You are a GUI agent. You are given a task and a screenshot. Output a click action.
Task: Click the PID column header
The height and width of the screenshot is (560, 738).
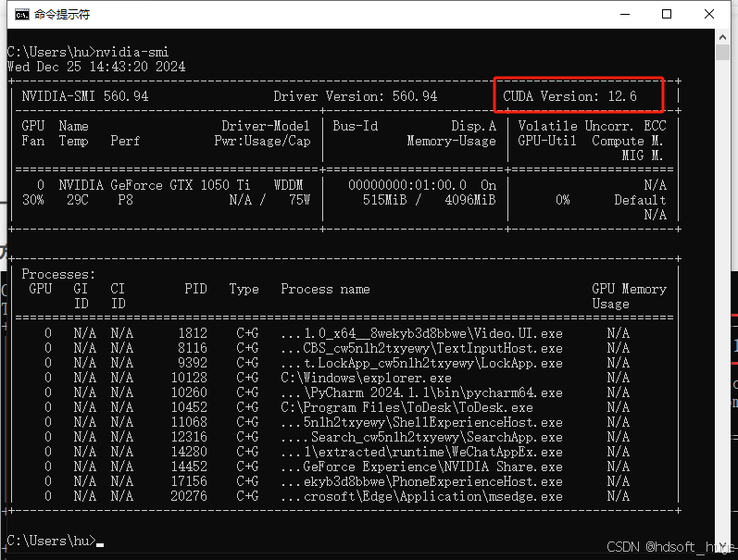pyautogui.click(x=195, y=289)
